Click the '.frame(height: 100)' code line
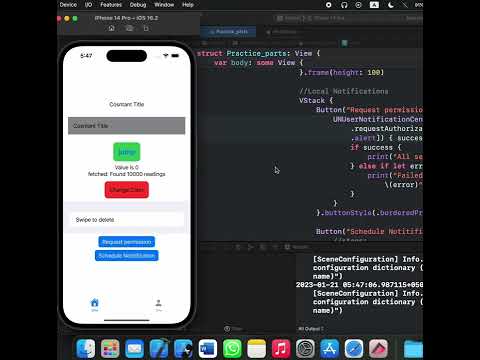 click(341, 72)
